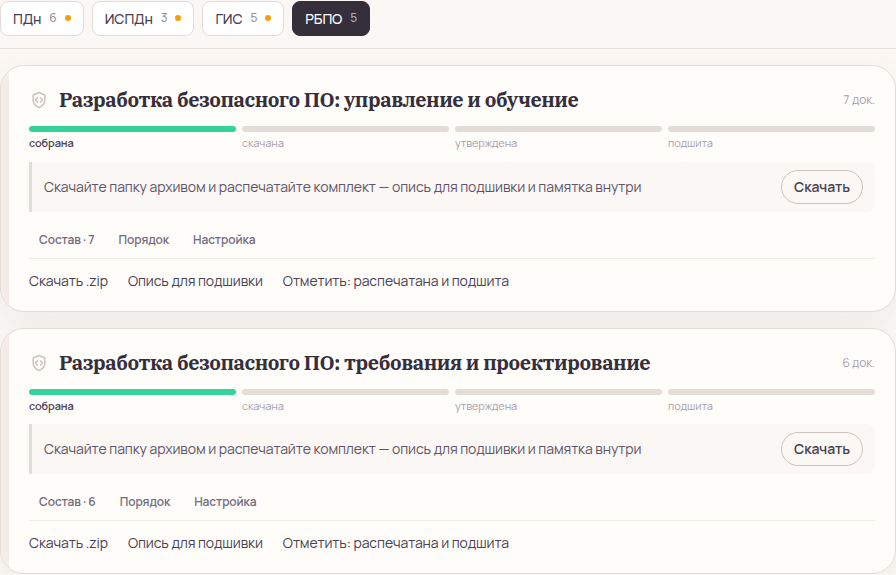Click Скачать button in 'требования и проектирование' card

[822, 449]
